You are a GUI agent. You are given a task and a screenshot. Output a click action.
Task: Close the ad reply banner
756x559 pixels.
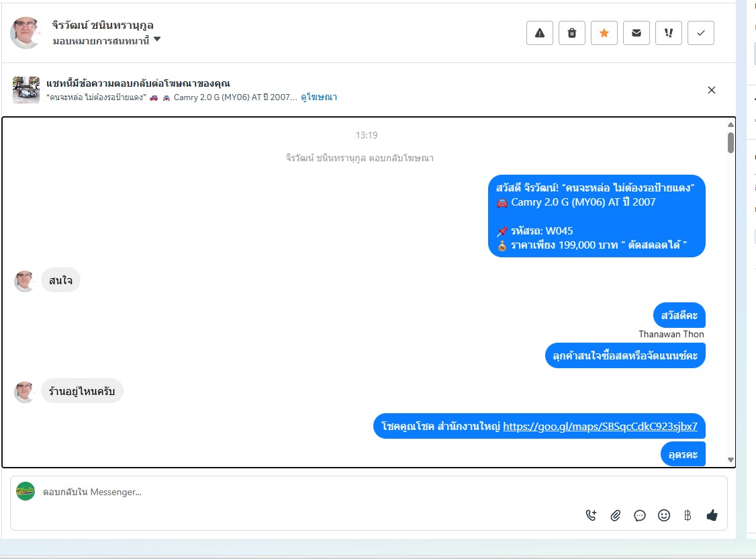[x=712, y=90]
